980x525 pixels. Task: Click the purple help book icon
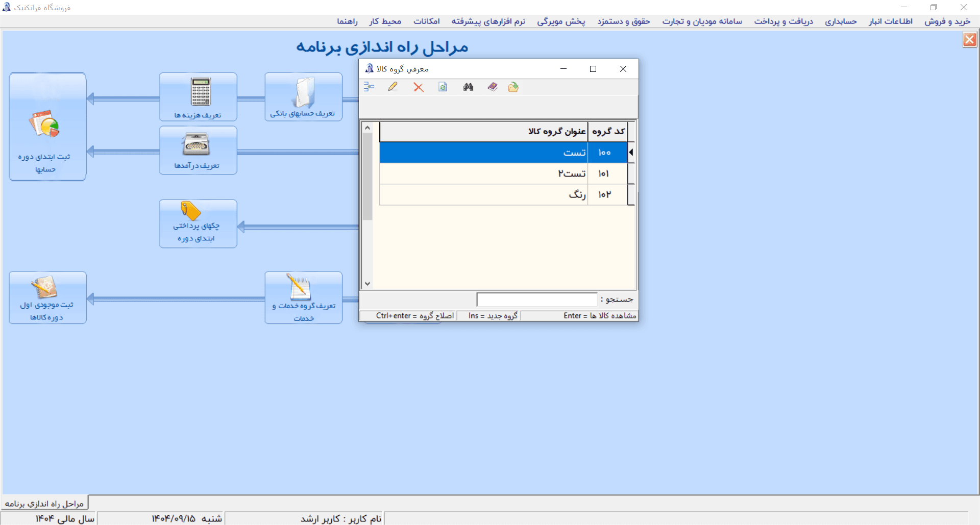[493, 87]
